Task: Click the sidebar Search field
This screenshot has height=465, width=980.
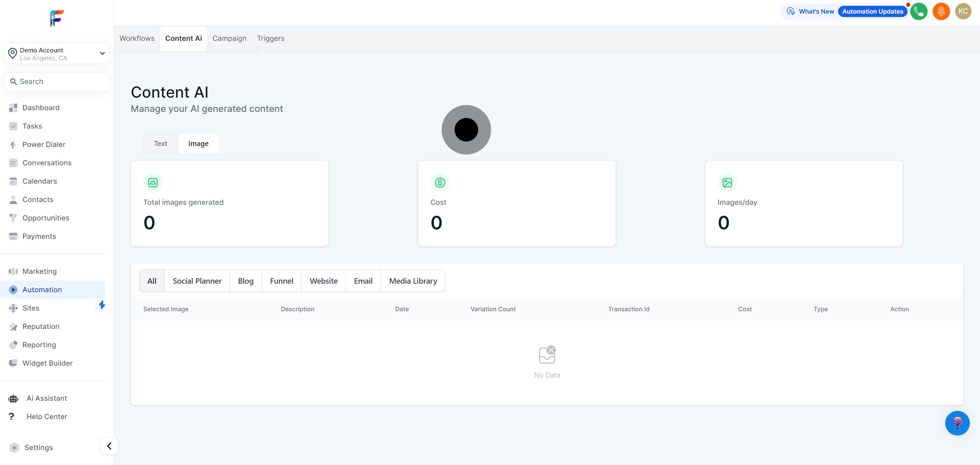Action: point(57,81)
